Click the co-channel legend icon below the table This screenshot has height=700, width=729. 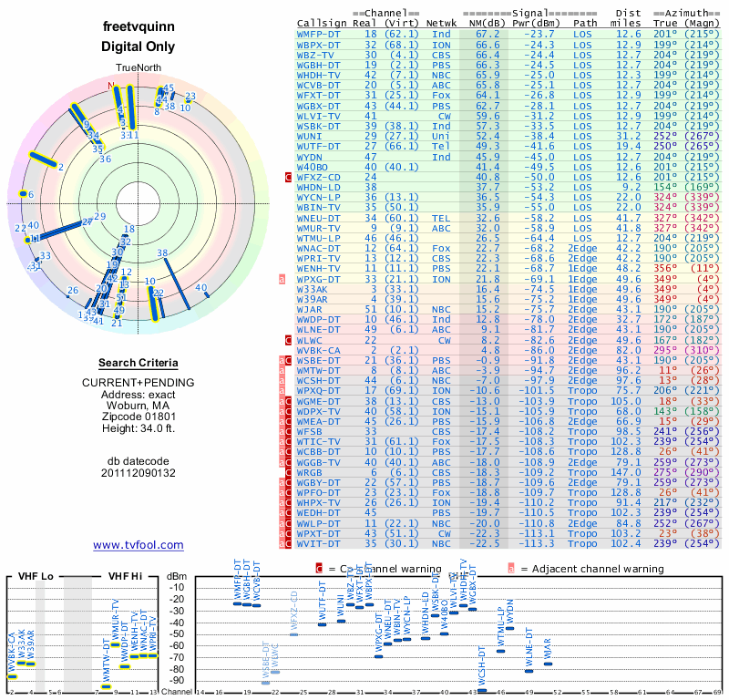319,569
